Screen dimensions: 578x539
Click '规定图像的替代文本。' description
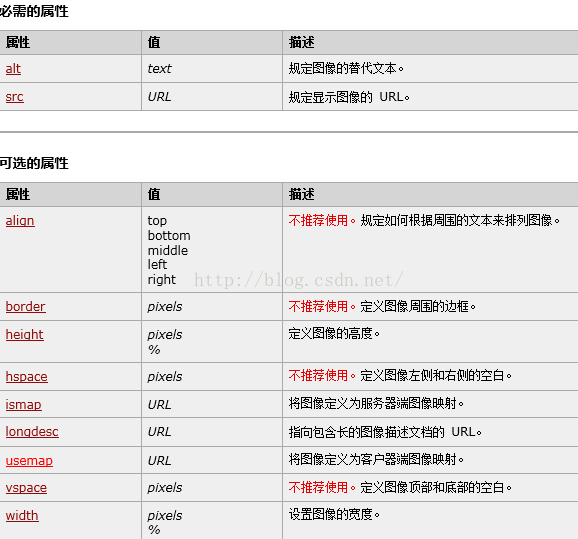346,69
